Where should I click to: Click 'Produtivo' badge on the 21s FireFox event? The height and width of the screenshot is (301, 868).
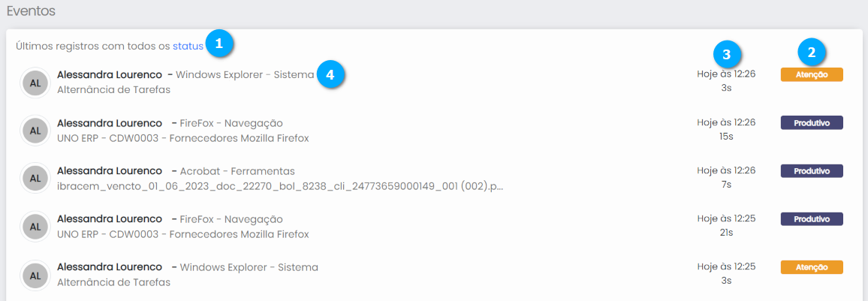[812, 218]
